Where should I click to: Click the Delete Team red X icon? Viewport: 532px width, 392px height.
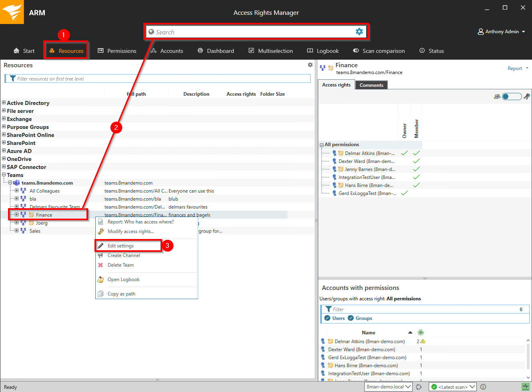click(x=100, y=265)
